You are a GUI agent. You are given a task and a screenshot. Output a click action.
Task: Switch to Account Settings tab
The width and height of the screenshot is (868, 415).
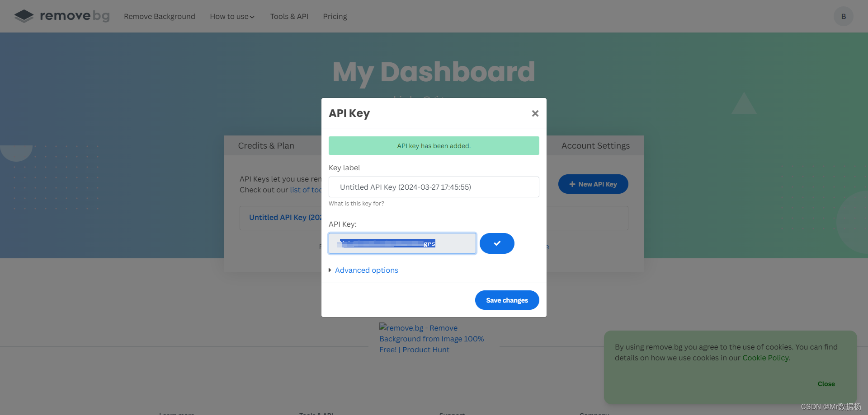595,145
